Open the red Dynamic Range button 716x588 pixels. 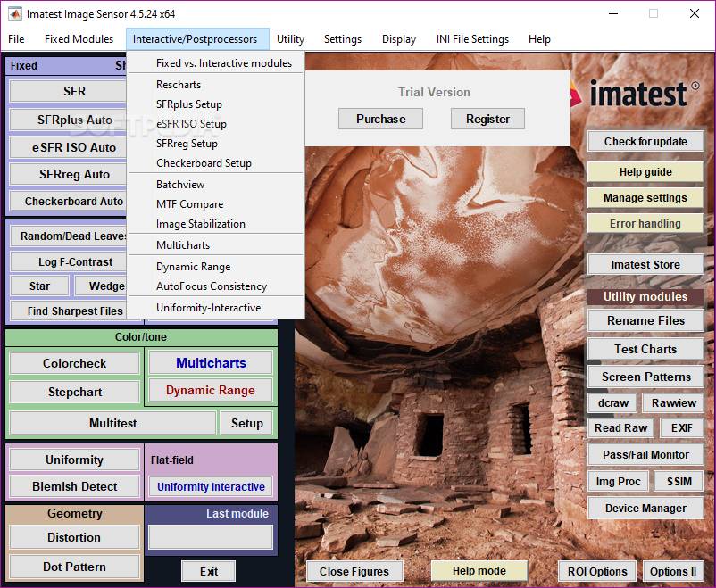click(211, 390)
